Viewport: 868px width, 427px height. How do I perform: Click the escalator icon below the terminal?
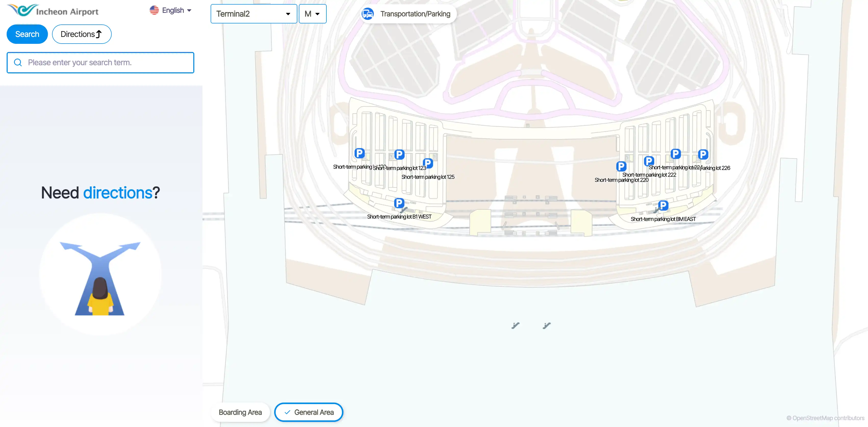(516, 325)
